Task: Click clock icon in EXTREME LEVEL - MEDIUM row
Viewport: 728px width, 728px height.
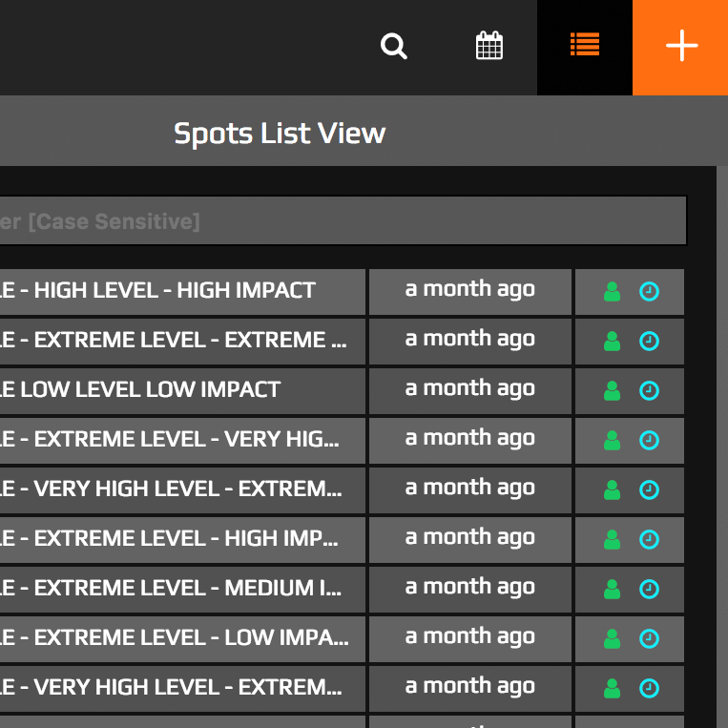Action: pos(649,590)
